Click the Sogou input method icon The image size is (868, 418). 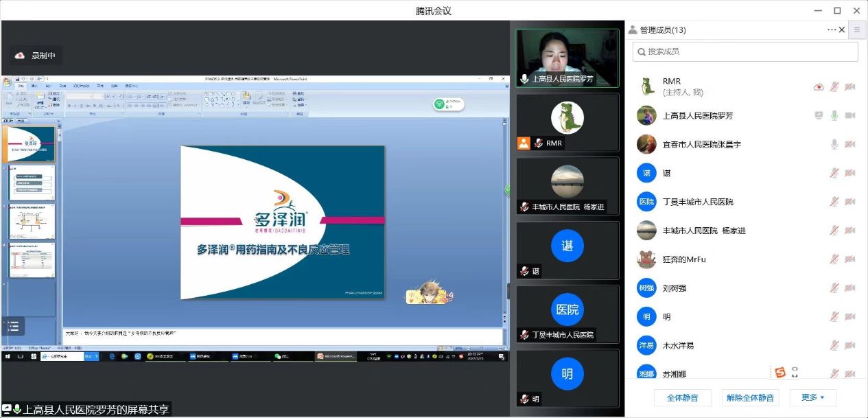click(779, 372)
